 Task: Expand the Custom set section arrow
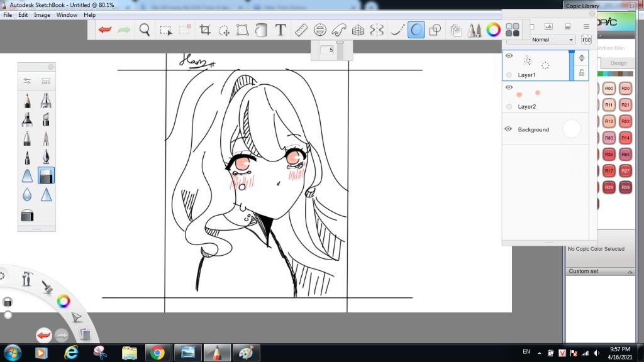[630, 271]
